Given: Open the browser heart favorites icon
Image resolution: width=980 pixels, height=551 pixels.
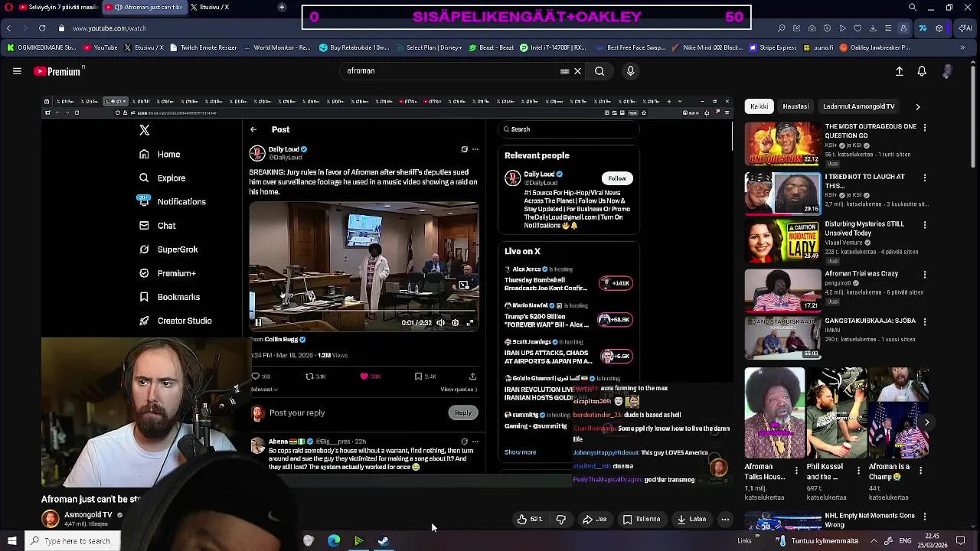Looking at the screenshot, I should [857, 28].
